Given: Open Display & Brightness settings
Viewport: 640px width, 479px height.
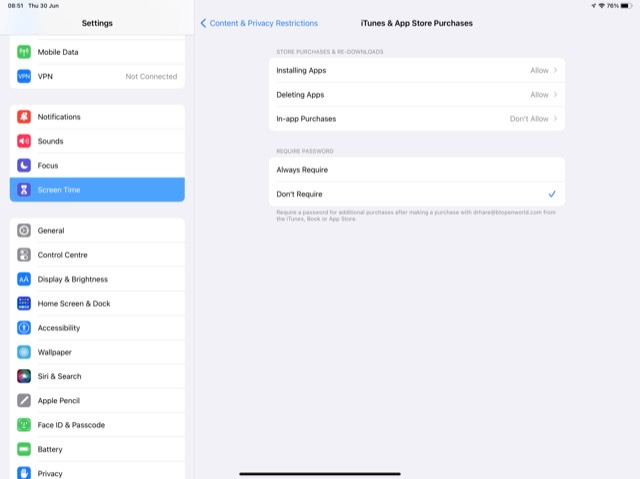Looking at the screenshot, I should tap(97, 279).
